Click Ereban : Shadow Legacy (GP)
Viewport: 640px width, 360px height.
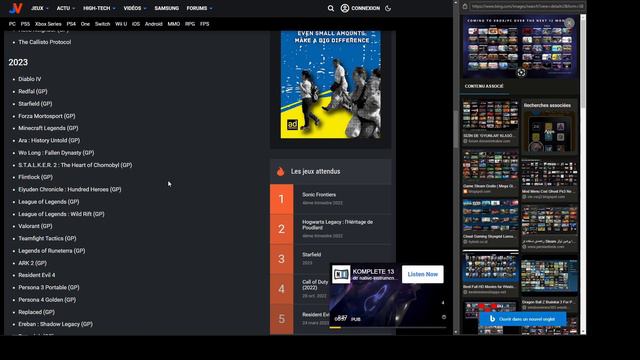pos(56,324)
